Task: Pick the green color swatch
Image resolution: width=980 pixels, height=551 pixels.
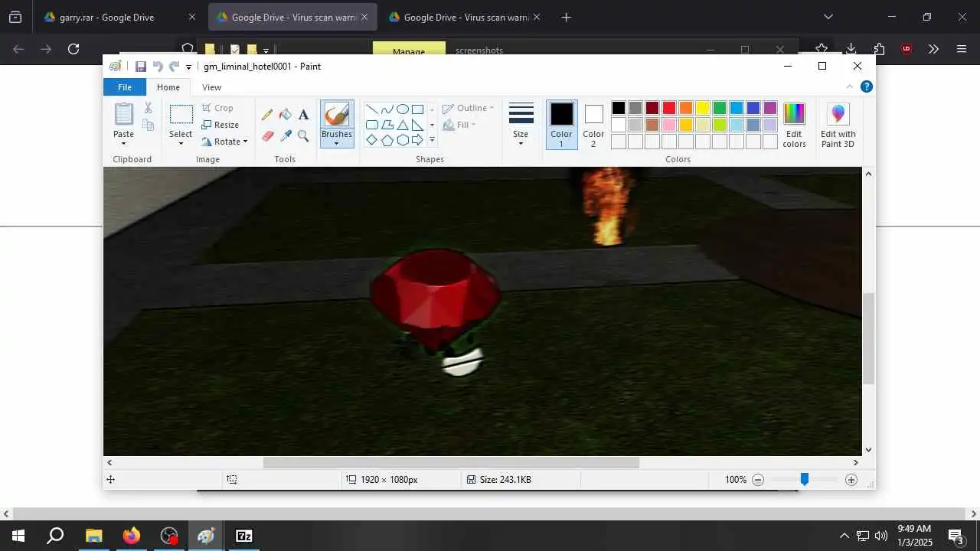Action: 720,108
